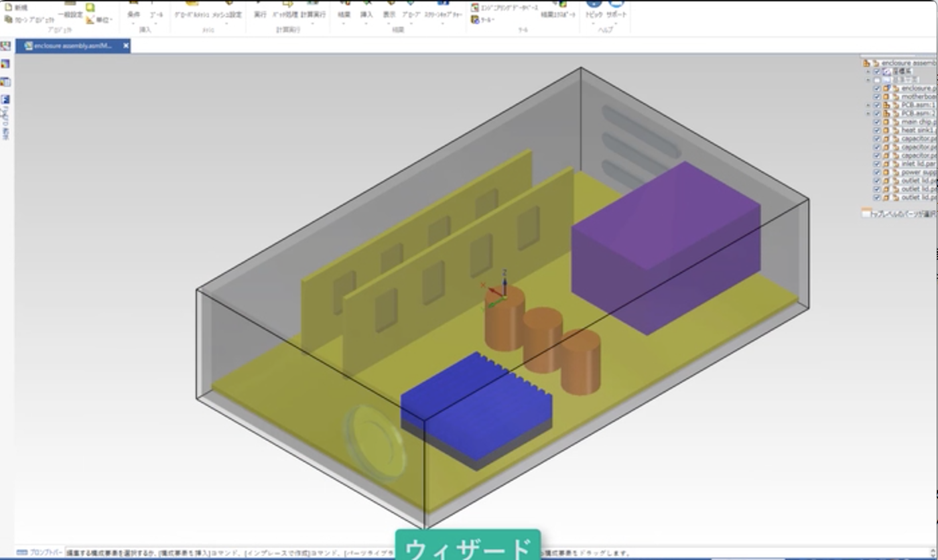The image size is (938, 560).
Task: Expand the 座標系 node in the tree
Action: (x=868, y=72)
